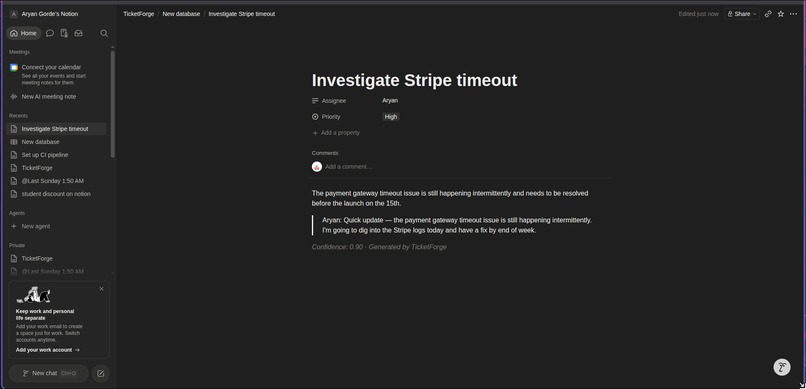The image size is (806, 389).
Task: Click Investigate Stripe timeout breadcrumb
Action: (x=242, y=14)
